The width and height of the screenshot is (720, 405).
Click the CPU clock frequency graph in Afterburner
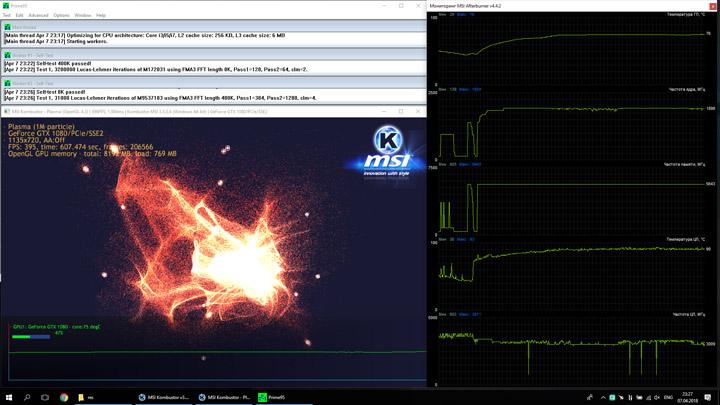(x=572, y=351)
